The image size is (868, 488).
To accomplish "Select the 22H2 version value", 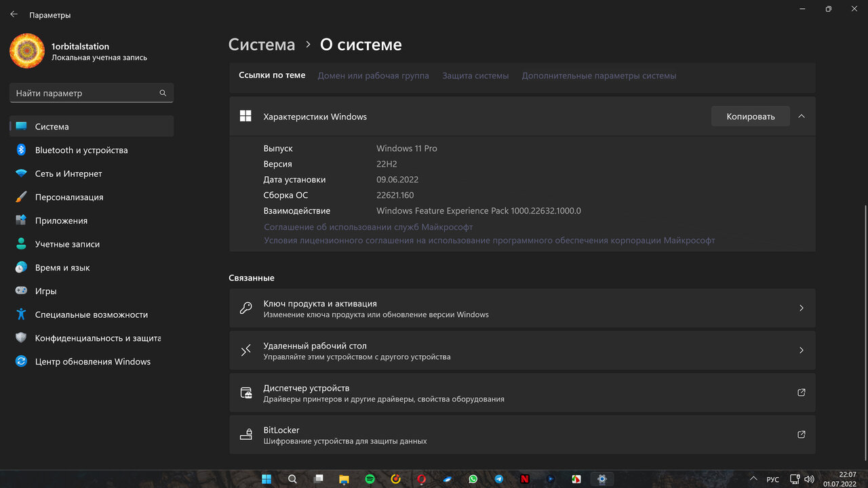I will pos(387,164).
